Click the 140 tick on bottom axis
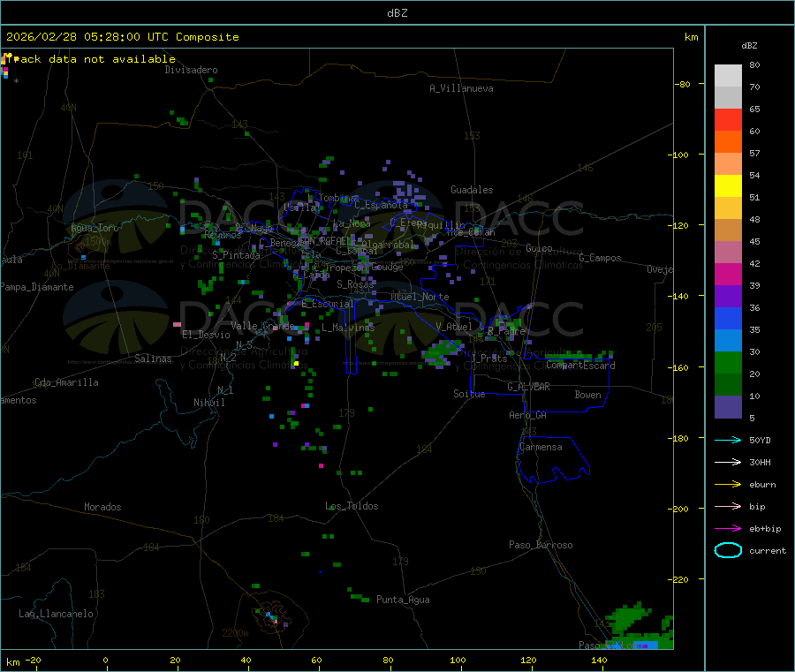Viewport: 795px width, 672px height. click(x=599, y=660)
